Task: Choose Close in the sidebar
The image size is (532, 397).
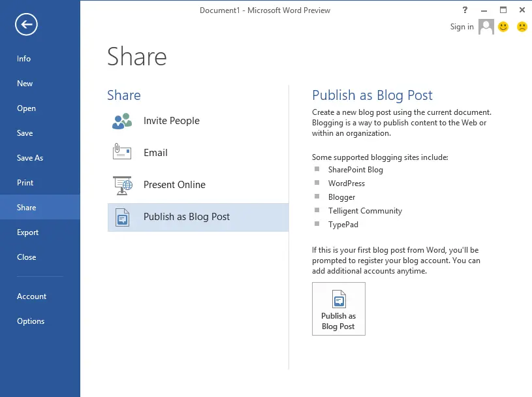Action: [x=40, y=257]
